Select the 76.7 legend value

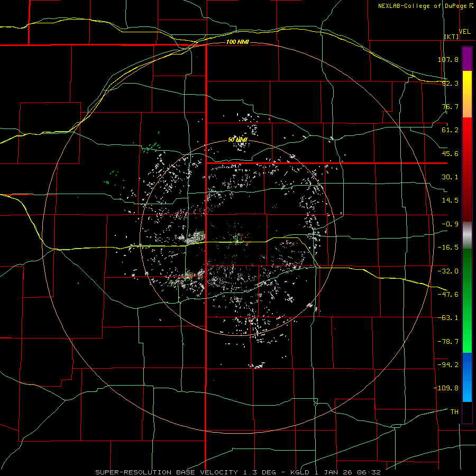(x=450, y=106)
